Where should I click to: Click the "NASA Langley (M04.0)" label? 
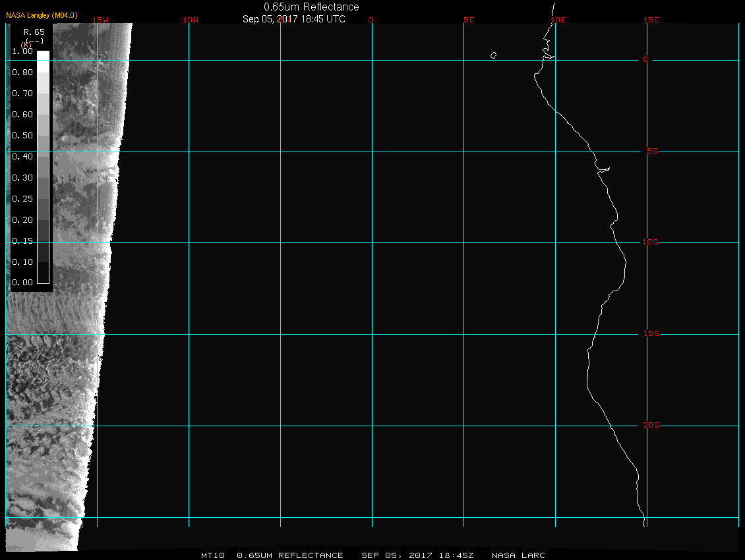click(x=42, y=15)
